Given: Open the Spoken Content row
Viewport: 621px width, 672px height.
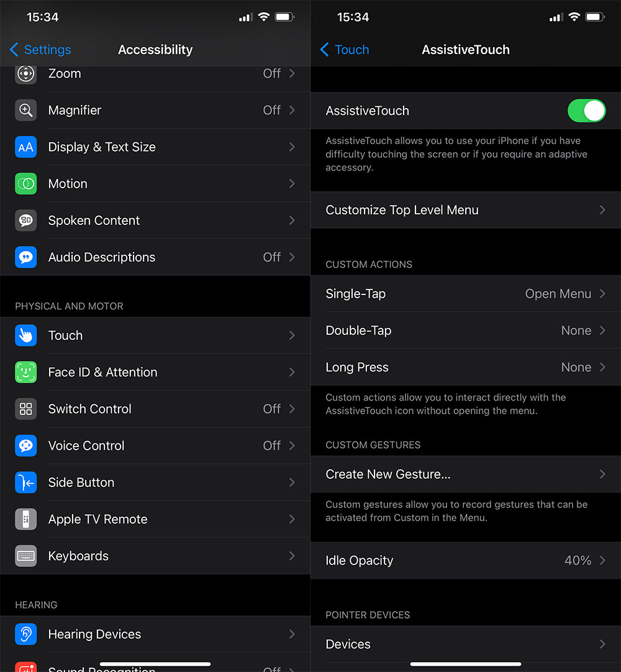Looking at the screenshot, I should click(155, 220).
